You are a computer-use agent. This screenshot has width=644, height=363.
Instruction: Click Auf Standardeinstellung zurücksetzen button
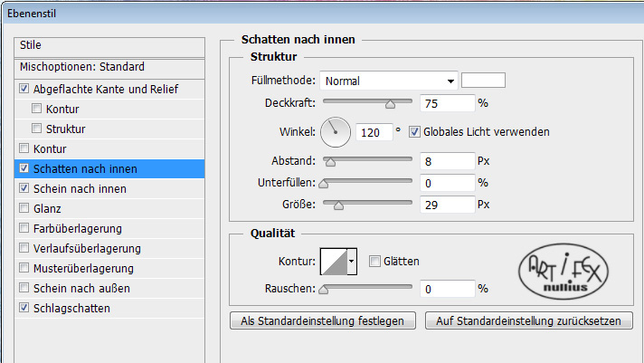click(528, 320)
